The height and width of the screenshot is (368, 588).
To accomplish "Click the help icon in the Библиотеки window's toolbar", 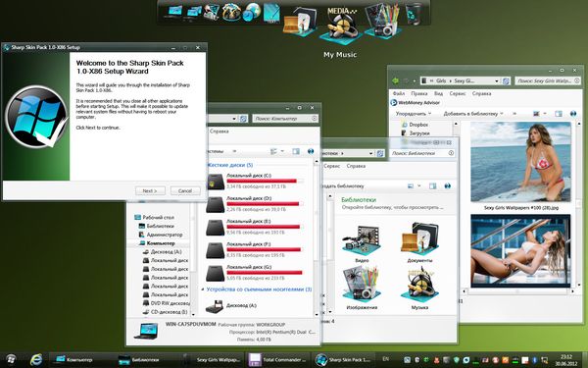I will [x=447, y=185].
